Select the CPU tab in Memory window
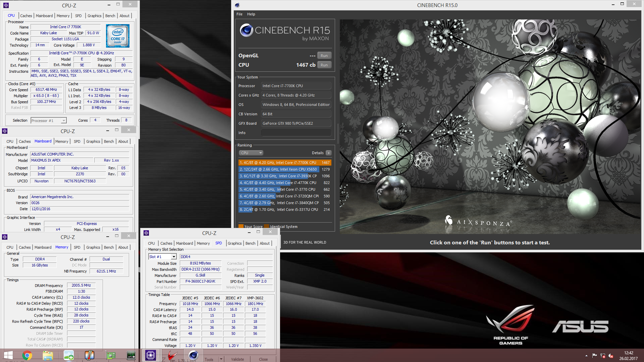644x362 pixels. [x=10, y=247]
